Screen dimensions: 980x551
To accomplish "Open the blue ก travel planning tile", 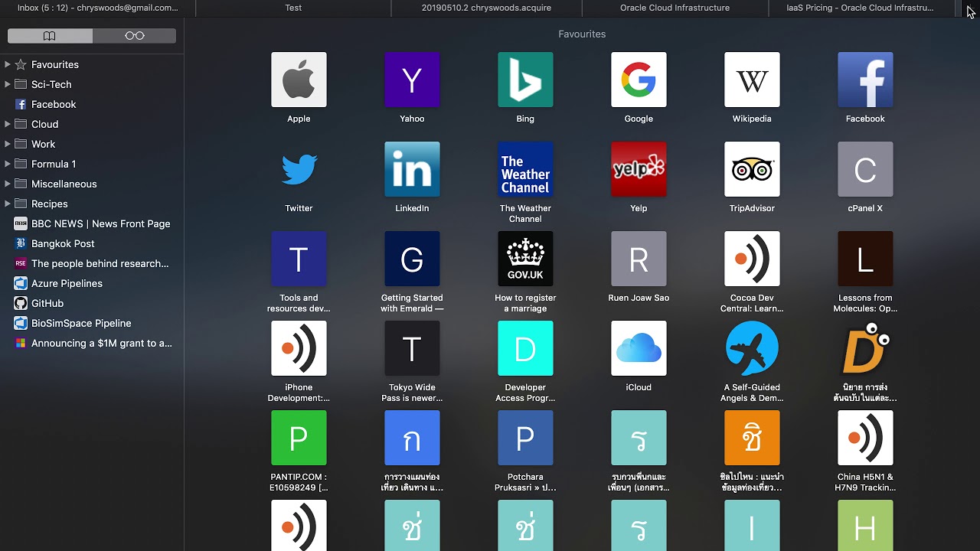I will 412,438.
